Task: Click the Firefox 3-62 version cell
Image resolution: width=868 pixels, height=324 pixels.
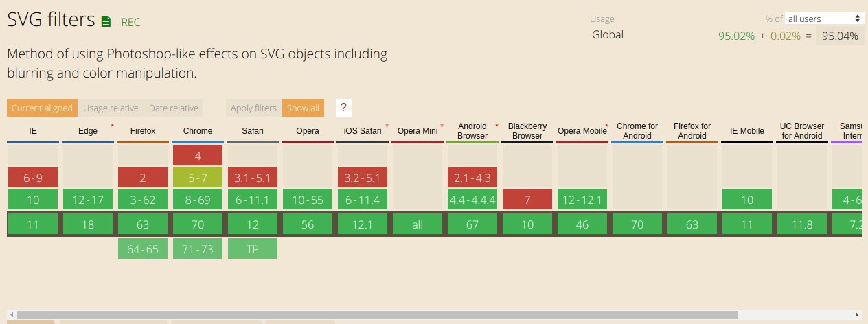Action: (143, 200)
